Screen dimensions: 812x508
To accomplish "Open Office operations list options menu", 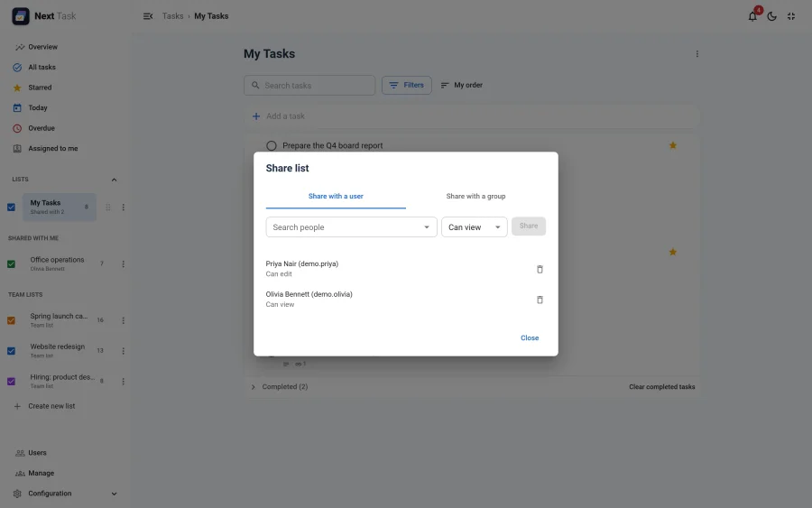I will pos(124,264).
